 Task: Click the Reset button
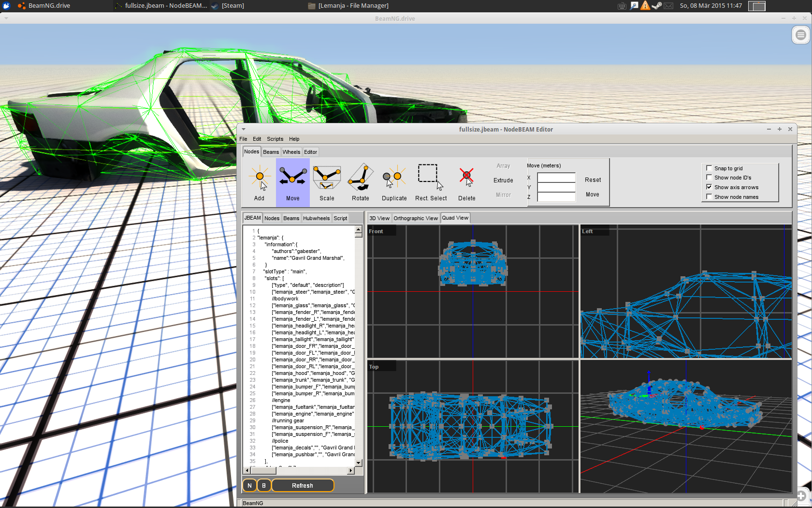coord(593,180)
